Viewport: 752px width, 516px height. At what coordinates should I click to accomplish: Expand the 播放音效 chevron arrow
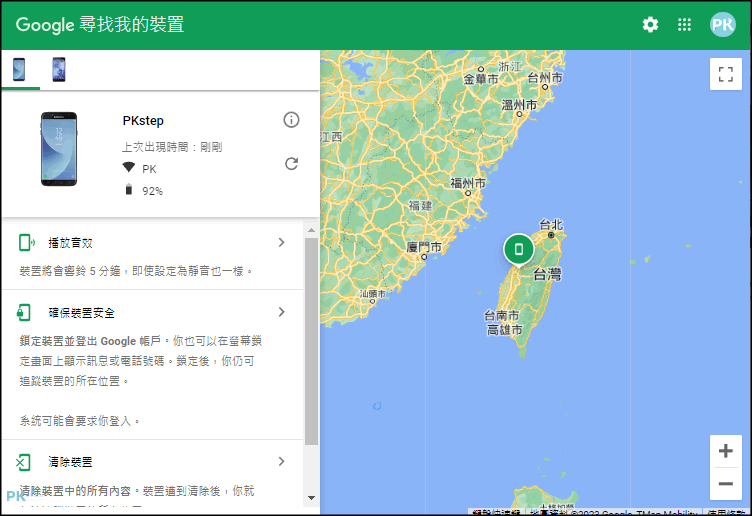tap(282, 243)
